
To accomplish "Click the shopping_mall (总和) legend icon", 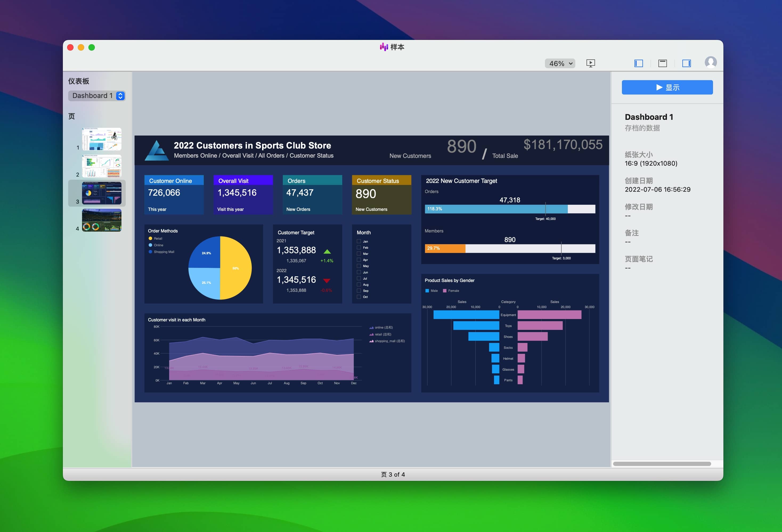I will (371, 341).
